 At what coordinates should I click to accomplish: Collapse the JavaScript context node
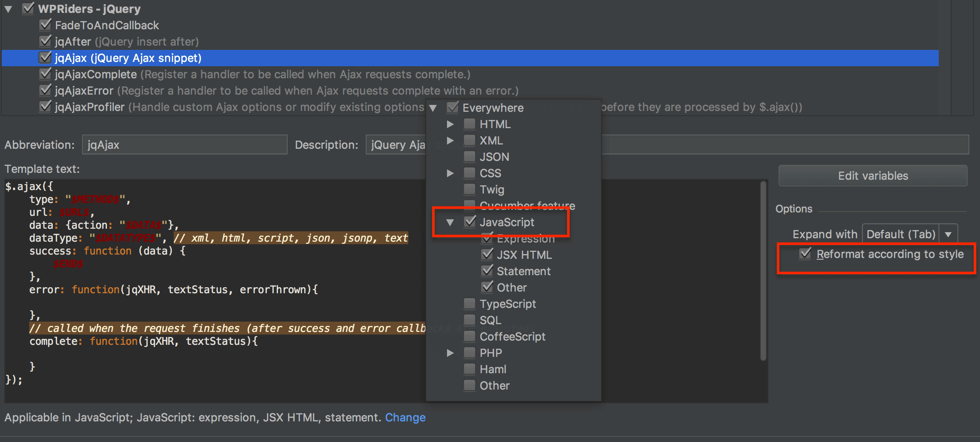pos(450,222)
